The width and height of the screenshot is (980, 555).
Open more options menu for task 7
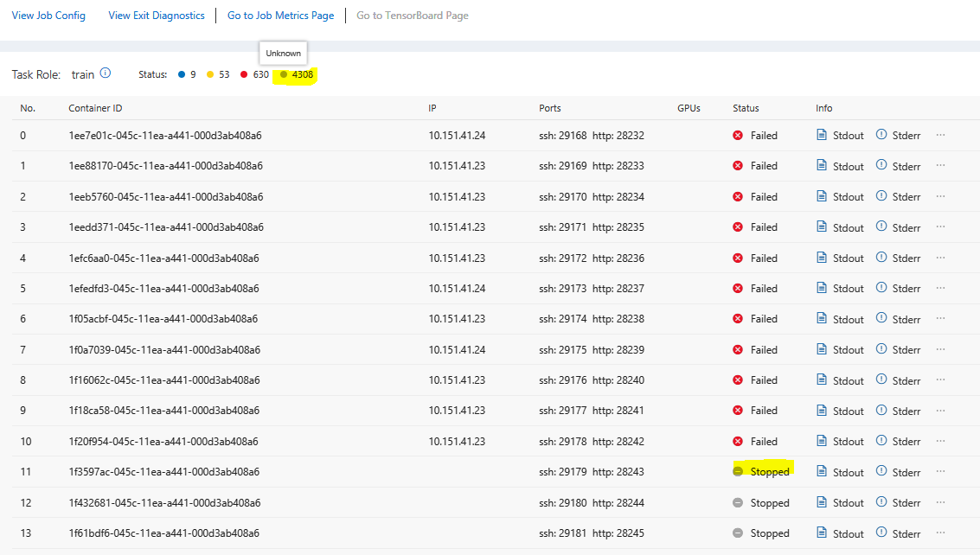click(940, 349)
